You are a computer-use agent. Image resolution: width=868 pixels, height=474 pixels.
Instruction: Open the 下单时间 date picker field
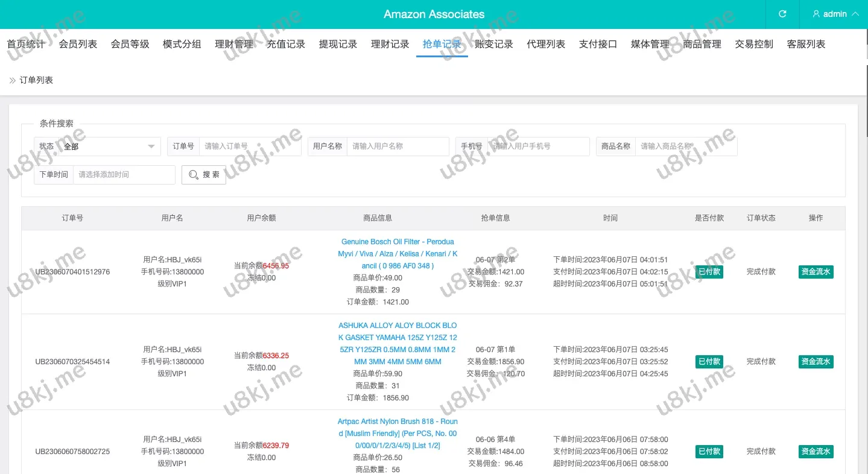(x=124, y=175)
